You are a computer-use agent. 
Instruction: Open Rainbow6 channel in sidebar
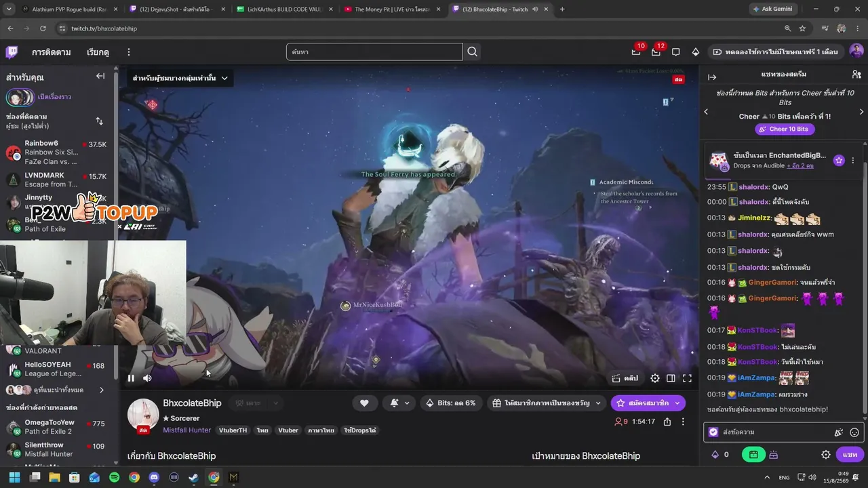pyautogui.click(x=56, y=152)
